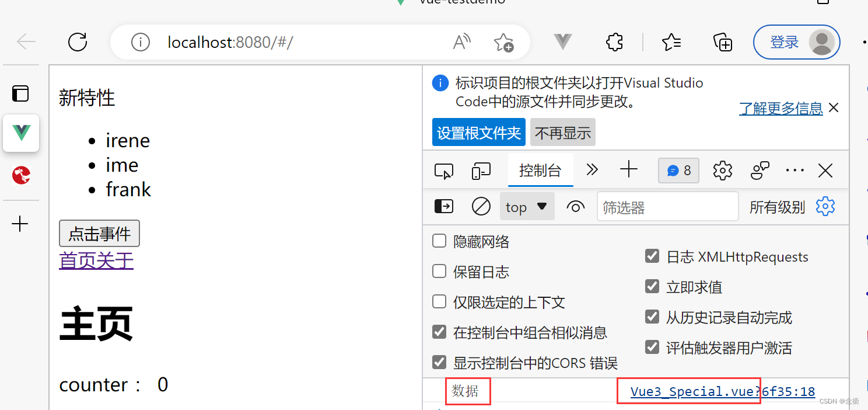Clear the console with the ban icon
Viewport: 868px width, 410px height.
481,207
